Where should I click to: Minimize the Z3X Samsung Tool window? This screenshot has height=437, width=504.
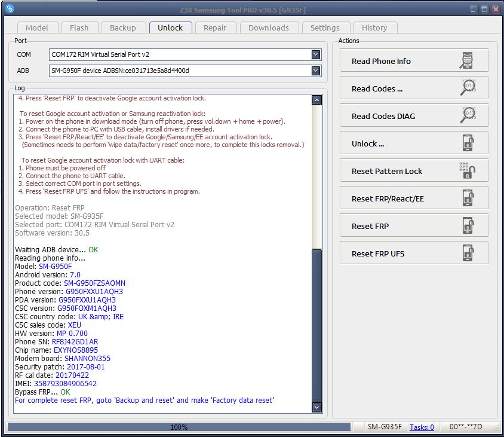(473, 10)
